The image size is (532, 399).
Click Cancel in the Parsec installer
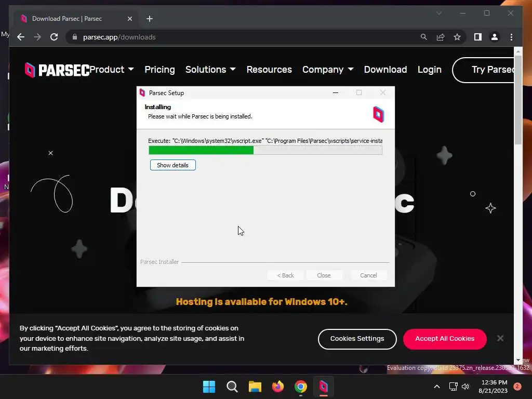click(x=368, y=275)
